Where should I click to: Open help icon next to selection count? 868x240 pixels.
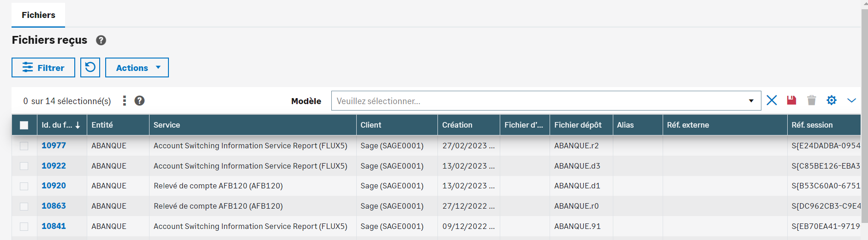[139, 101]
